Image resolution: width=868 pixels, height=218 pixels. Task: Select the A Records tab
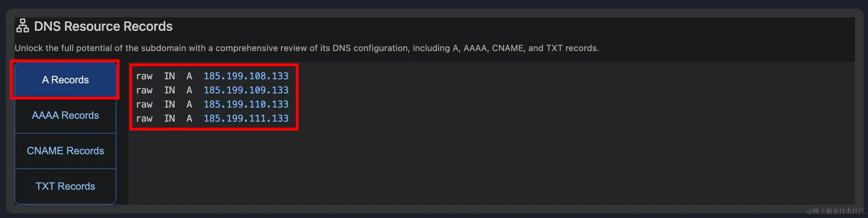[x=65, y=80]
